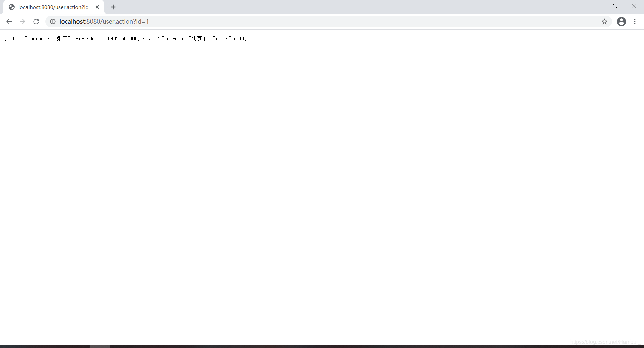Screen dimensions: 644x348
Task: Click the birthday value 1404921600000
Action: point(120,39)
